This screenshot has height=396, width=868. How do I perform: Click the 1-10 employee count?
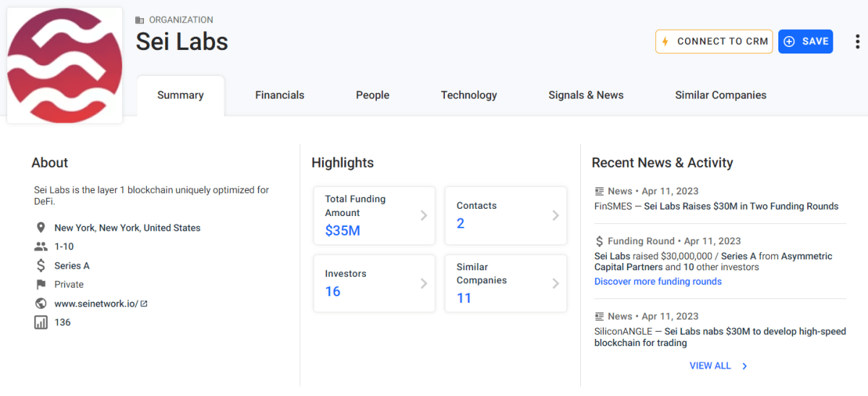coord(64,246)
